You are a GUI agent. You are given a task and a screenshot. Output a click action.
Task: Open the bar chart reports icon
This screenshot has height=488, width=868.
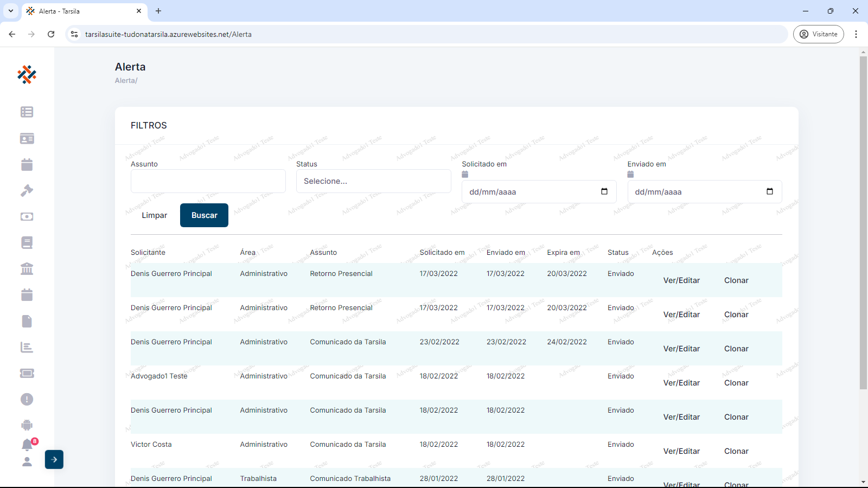click(27, 348)
